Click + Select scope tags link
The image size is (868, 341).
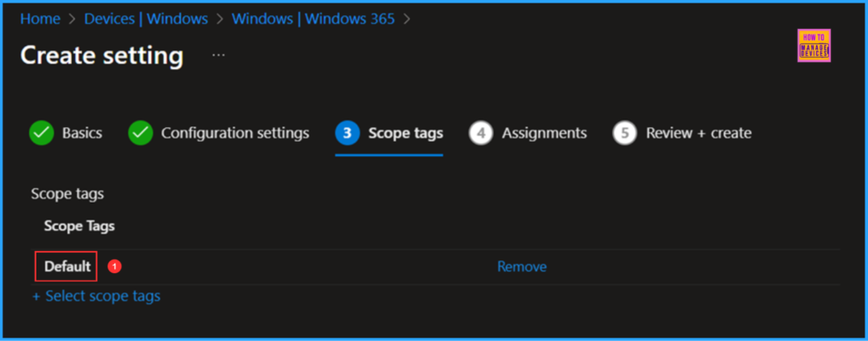click(97, 296)
